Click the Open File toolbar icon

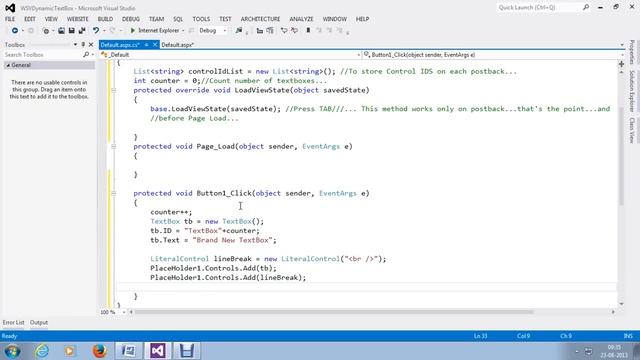coord(61,31)
